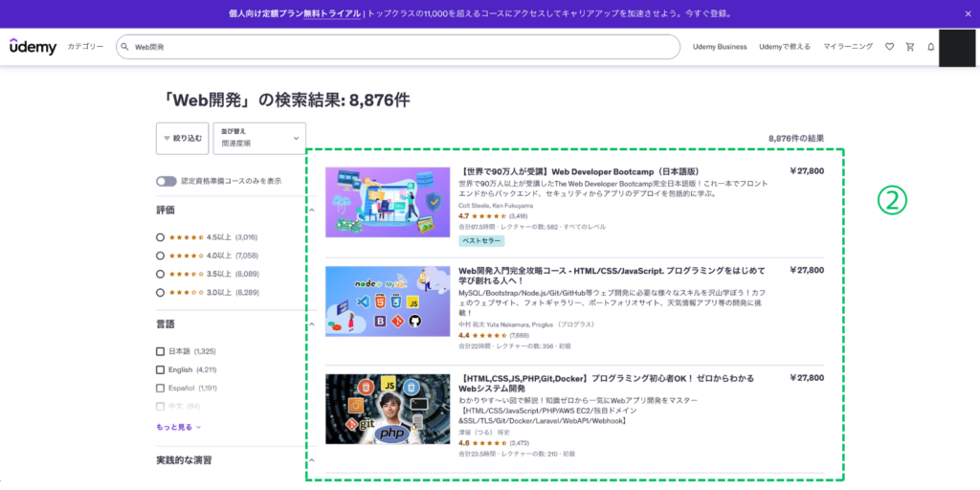Click the search magnifier icon
980x490 pixels.
click(x=124, y=47)
